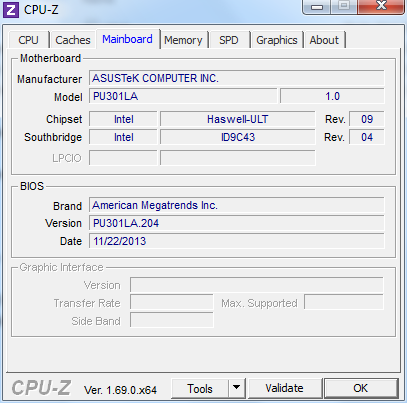Click the Validate button

284,388
